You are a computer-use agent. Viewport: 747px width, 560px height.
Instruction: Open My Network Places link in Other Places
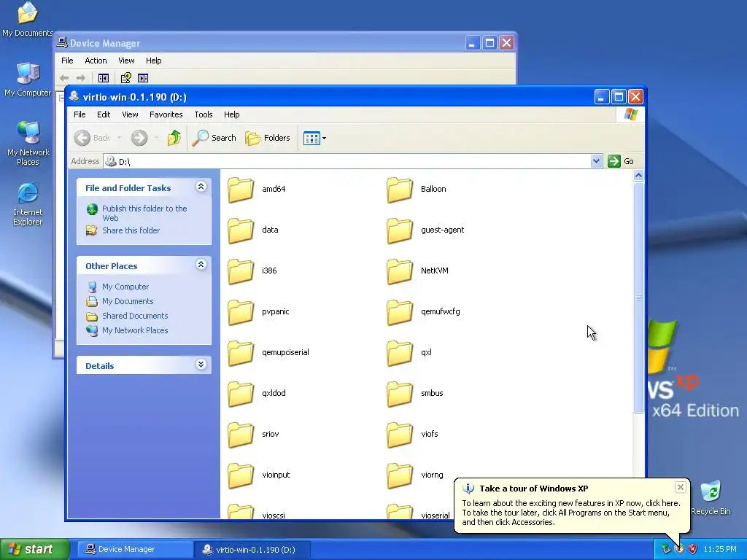(x=135, y=330)
